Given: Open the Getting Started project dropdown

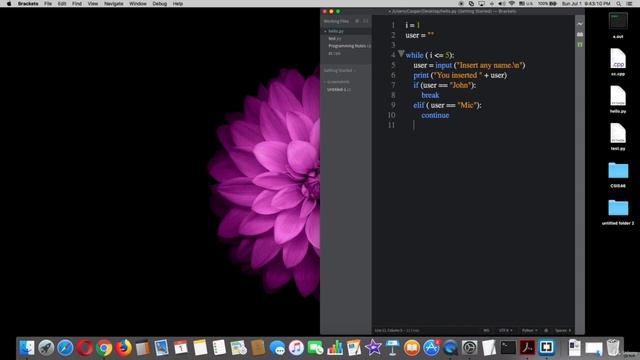Looking at the screenshot, I should click(x=340, y=71).
